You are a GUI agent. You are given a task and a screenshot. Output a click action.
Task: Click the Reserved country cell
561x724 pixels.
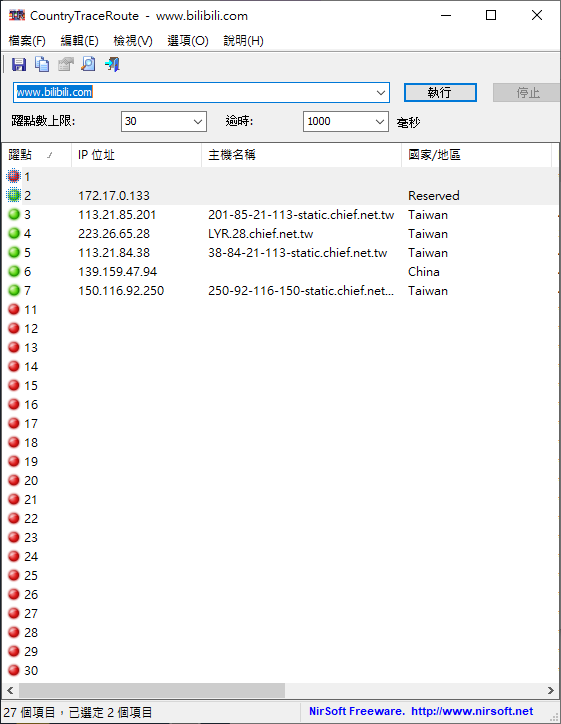(434, 195)
